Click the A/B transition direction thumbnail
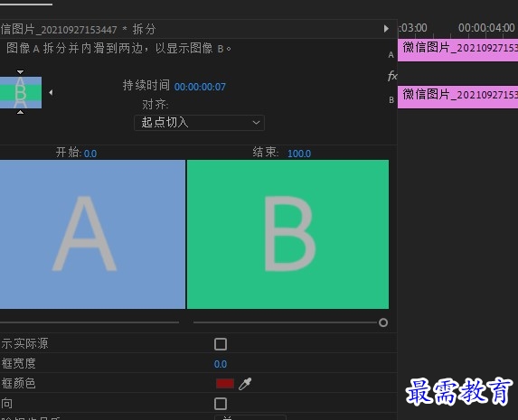Screen dimensions: 518x420 click(x=21, y=92)
